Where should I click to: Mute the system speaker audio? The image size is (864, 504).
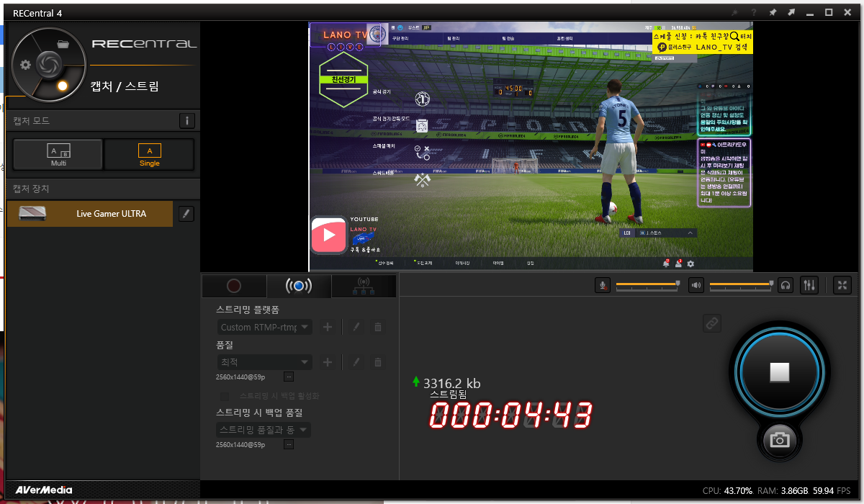pyautogui.click(x=696, y=285)
